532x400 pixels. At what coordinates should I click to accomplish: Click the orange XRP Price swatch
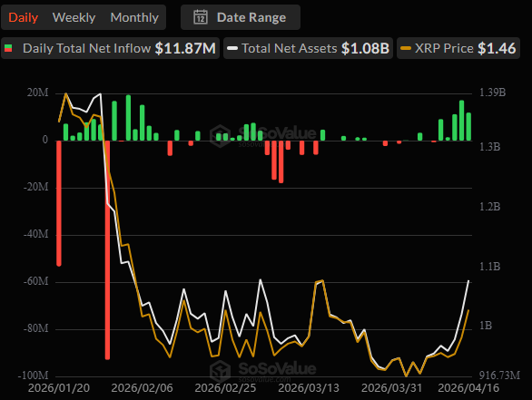coord(406,48)
